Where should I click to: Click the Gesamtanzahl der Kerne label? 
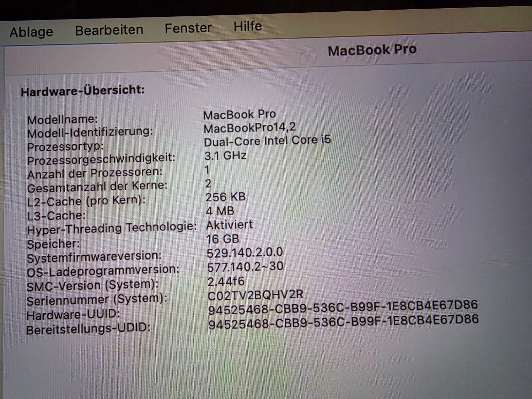[x=97, y=187]
